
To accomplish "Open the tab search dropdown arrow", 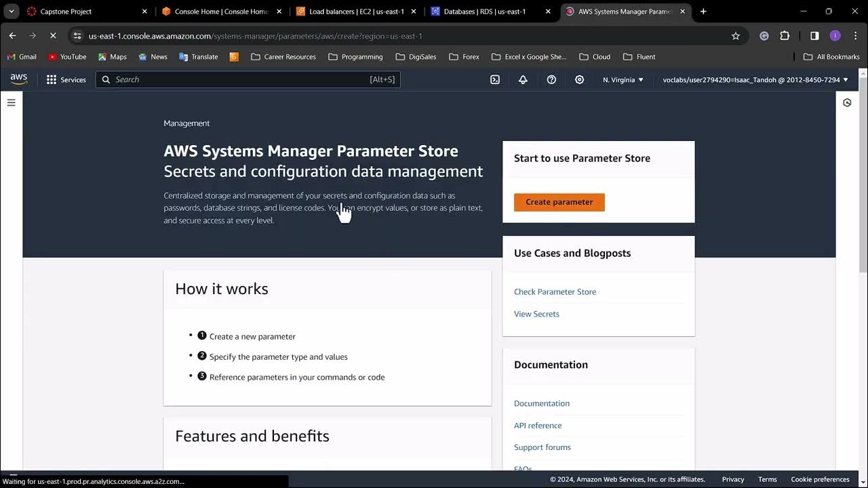I will pyautogui.click(x=11, y=12).
